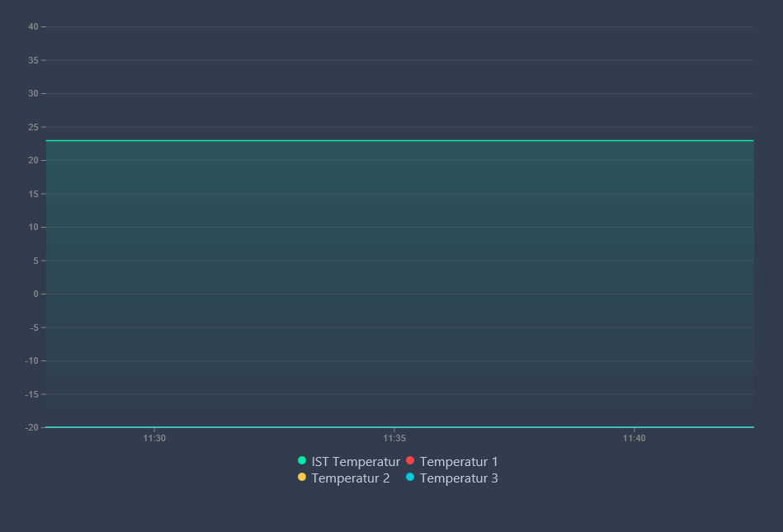The image size is (783, 532).
Task: Click the red Temperatur 1 legend dot
Action: tap(410, 461)
